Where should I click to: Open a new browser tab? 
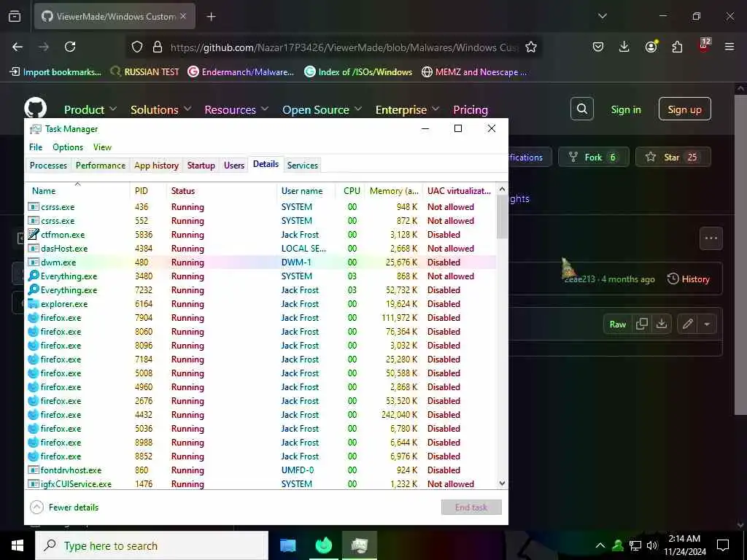(211, 17)
